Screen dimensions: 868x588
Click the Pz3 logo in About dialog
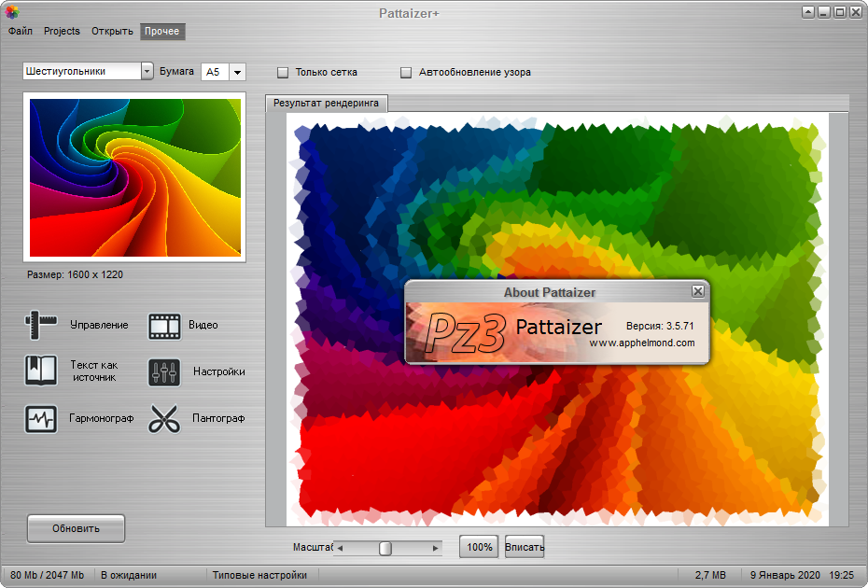pyautogui.click(x=465, y=333)
